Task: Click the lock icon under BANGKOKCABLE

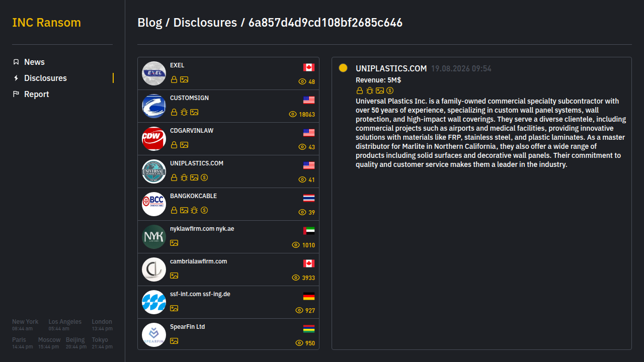Action: [x=174, y=210]
